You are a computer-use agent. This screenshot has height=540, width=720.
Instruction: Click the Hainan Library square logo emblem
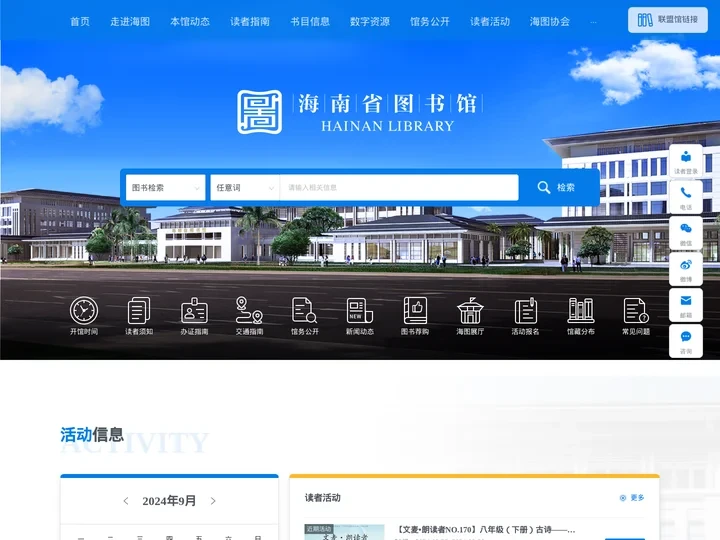[259, 112]
